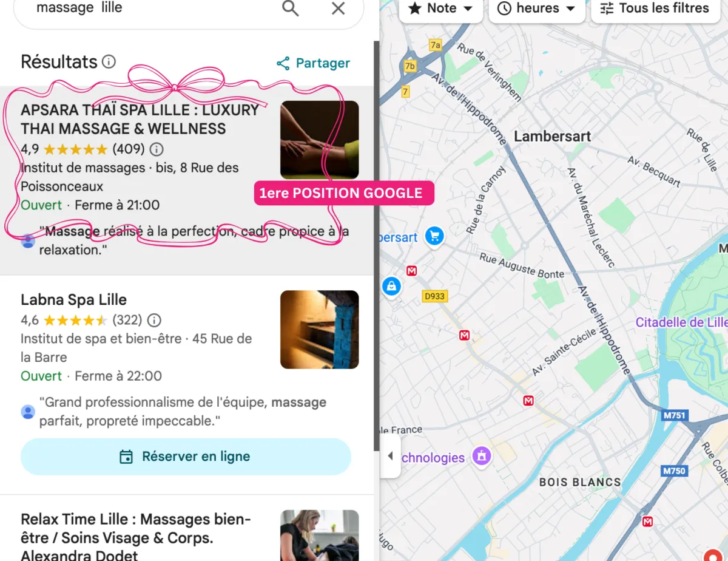Click the blue shopping cart map marker

tap(434, 236)
